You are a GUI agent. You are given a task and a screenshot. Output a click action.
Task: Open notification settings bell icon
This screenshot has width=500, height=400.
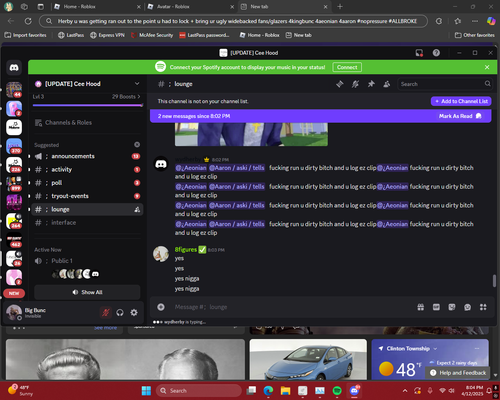355,84
